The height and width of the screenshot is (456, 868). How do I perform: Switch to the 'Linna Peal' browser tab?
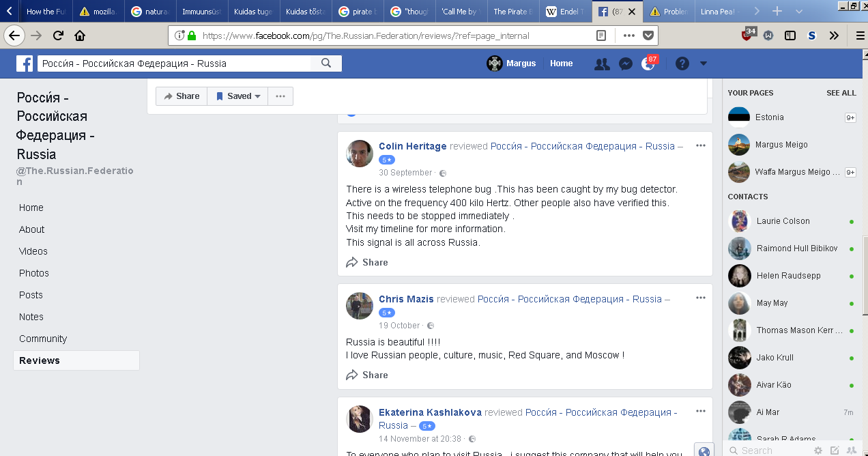(x=722, y=12)
